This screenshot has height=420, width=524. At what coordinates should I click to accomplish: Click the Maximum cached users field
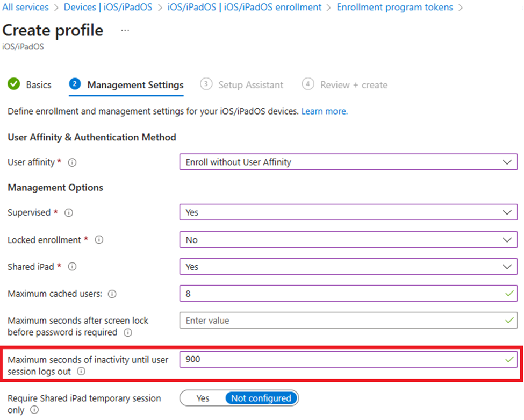[349, 293]
